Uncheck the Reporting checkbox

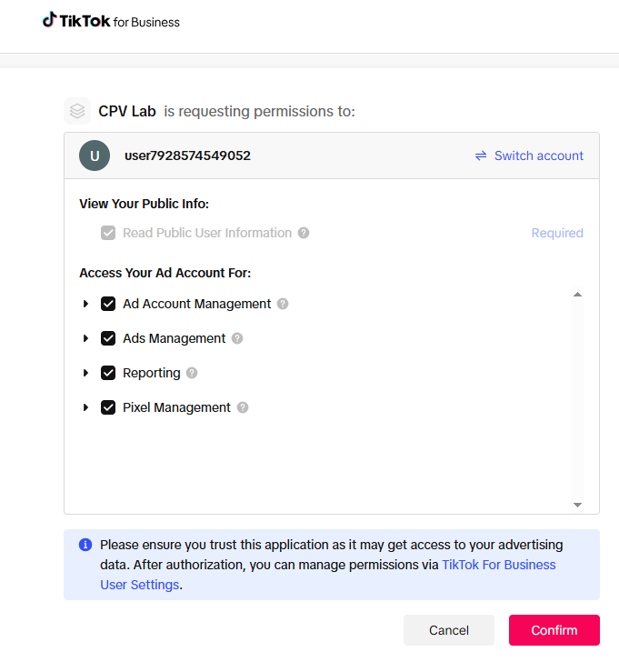108,373
